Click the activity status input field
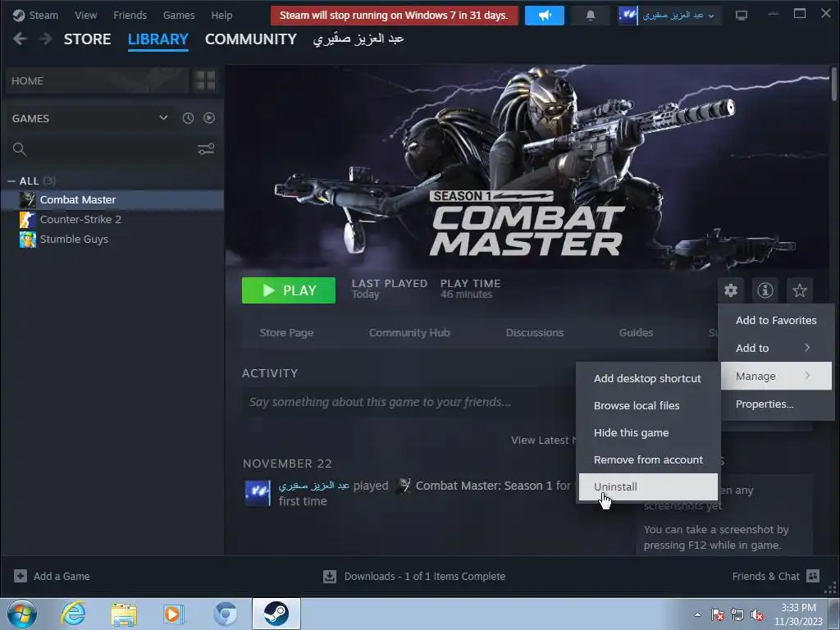The height and width of the screenshot is (630, 840). pos(409,402)
